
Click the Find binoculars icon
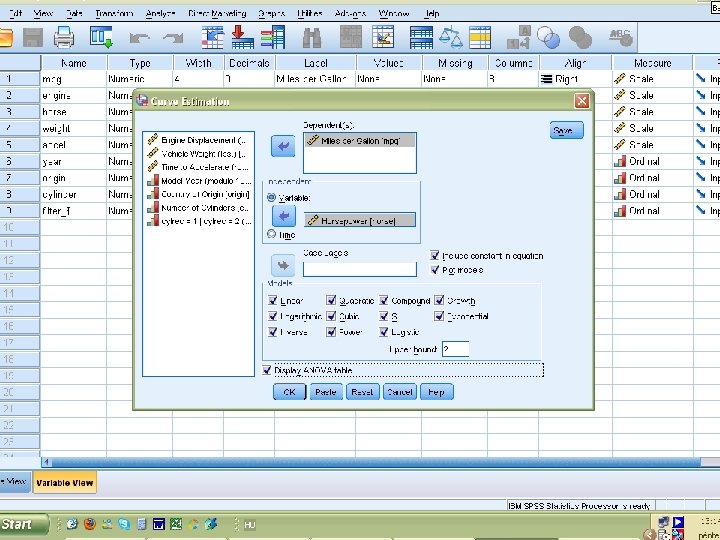pos(312,37)
